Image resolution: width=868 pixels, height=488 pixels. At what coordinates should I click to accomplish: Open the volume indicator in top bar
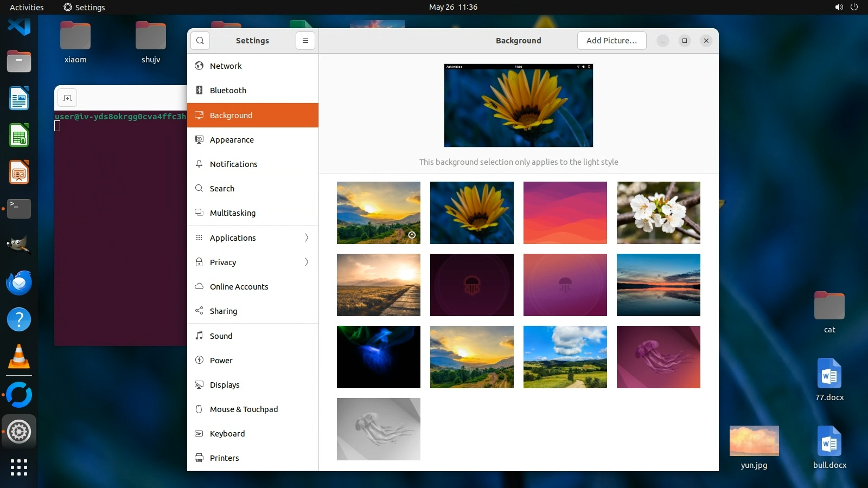839,7
